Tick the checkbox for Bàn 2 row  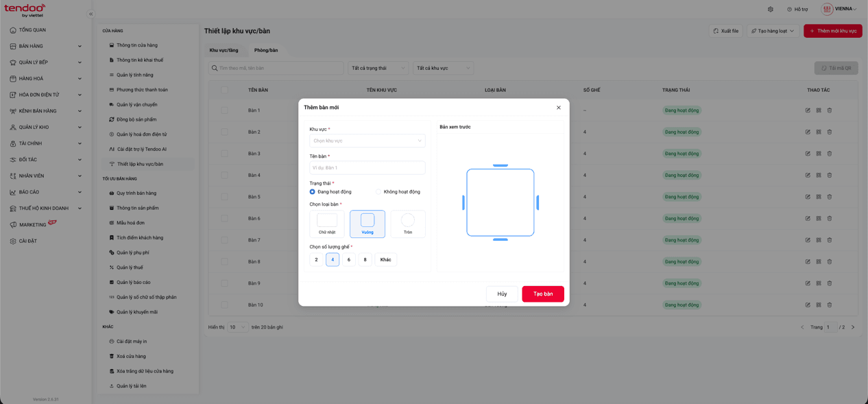pyautogui.click(x=224, y=132)
